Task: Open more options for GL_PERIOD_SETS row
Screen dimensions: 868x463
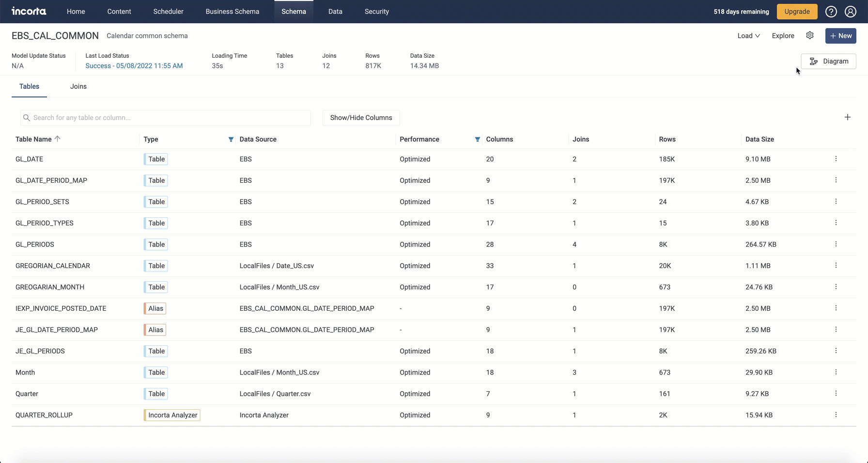Action: [836, 202]
